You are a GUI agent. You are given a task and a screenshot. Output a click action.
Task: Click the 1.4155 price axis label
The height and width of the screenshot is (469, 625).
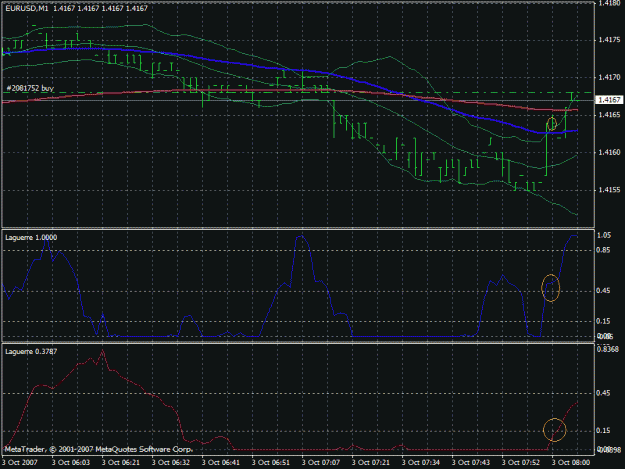609,190
